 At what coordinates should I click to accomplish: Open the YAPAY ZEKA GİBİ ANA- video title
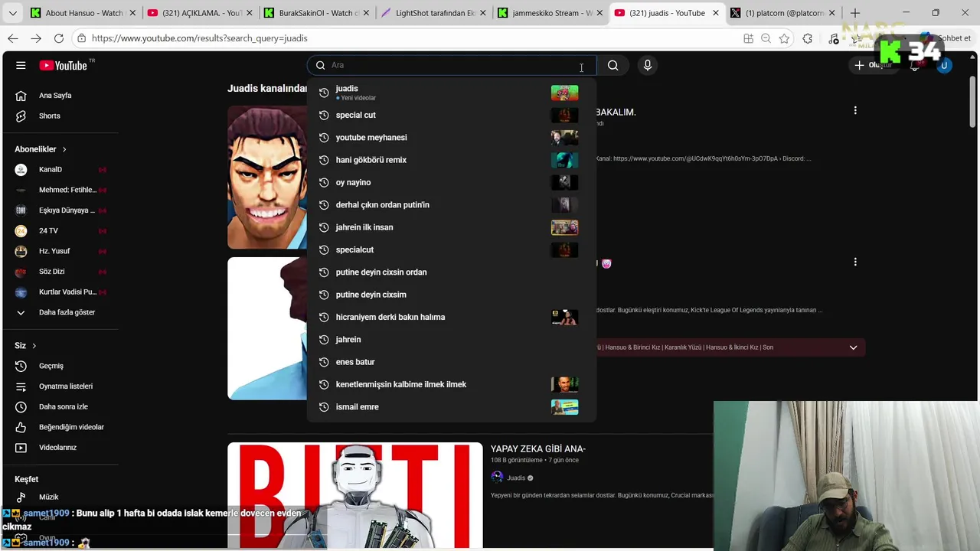click(538, 449)
